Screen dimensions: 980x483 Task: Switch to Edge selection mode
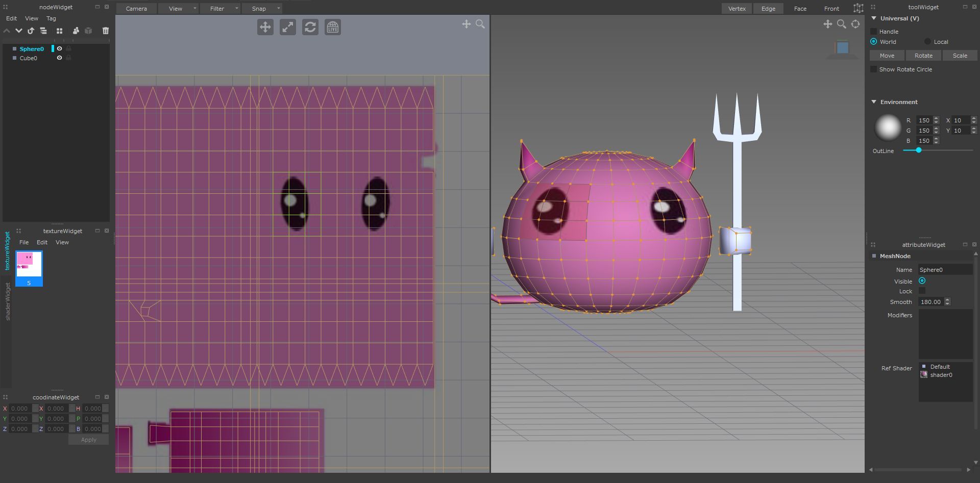pyautogui.click(x=768, y=9)
